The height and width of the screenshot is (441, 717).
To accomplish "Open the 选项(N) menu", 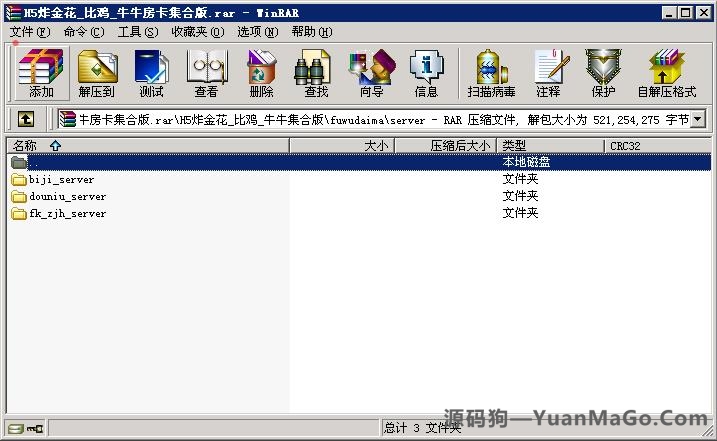I will pyautogui.click(x=257, y=32).
